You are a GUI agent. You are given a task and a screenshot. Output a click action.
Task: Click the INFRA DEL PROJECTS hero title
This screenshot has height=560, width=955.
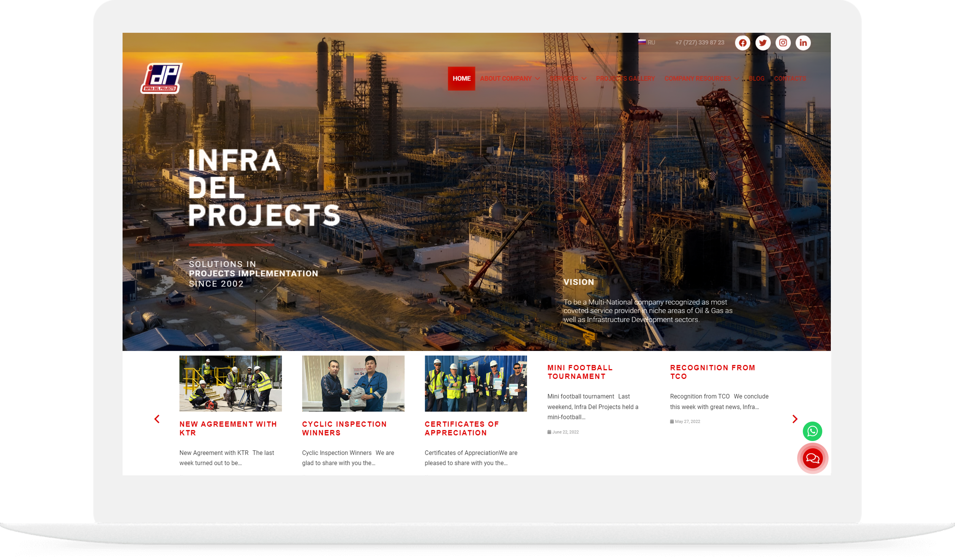(x=264, y=187)
